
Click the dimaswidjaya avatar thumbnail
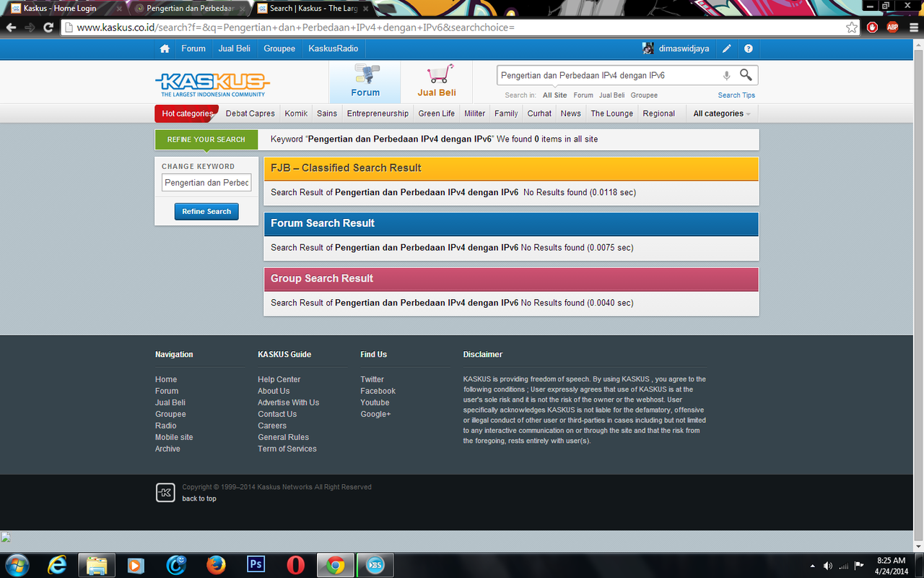648,48
